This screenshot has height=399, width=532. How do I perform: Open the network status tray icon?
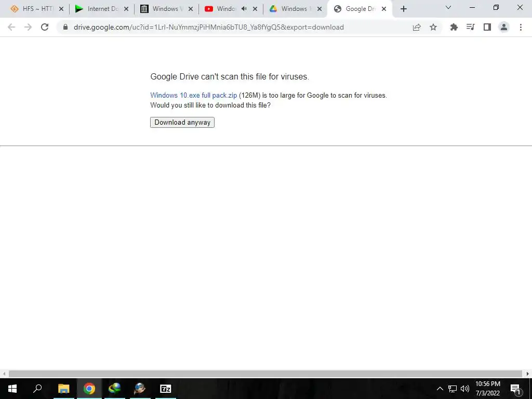(x=453, y=389)
